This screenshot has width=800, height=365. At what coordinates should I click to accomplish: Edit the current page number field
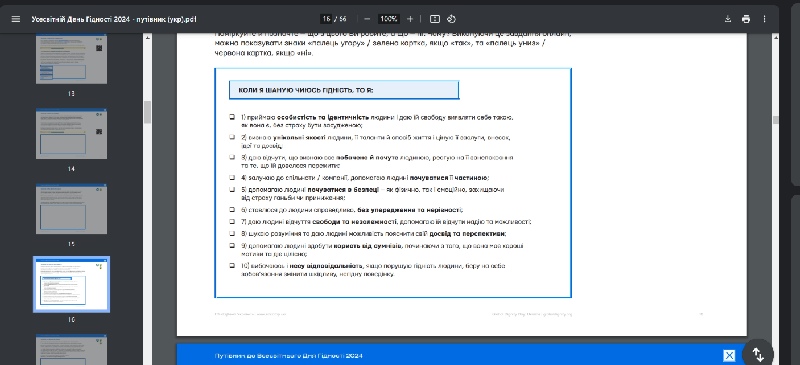pyautogui.click(x=326, y=19)
